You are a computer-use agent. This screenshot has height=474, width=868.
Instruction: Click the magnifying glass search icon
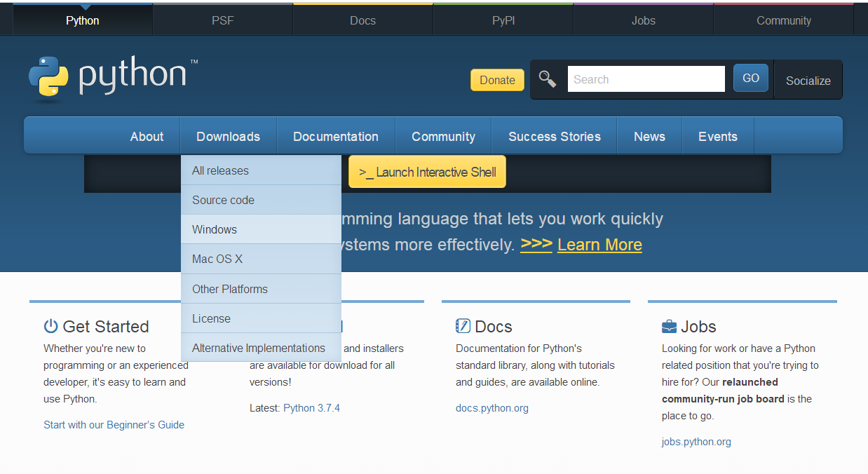click(548, 79)
